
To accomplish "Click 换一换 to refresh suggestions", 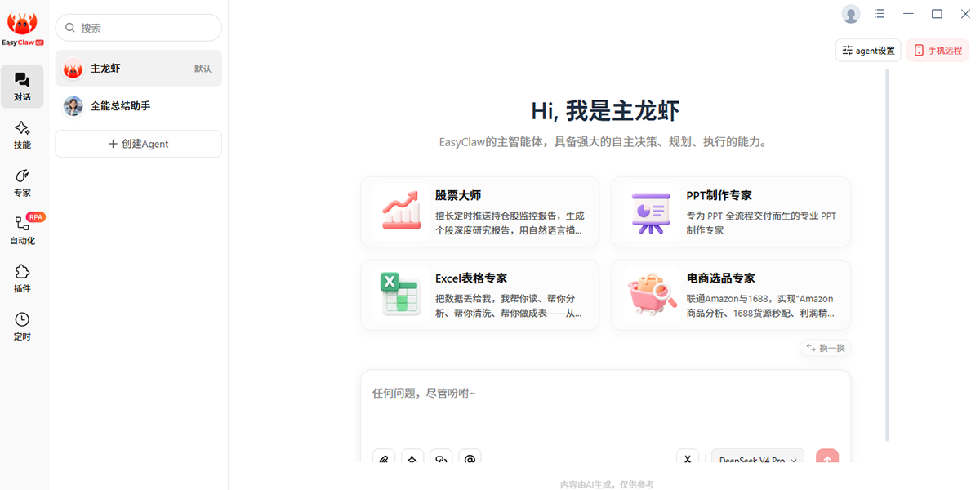I will 826,348.
